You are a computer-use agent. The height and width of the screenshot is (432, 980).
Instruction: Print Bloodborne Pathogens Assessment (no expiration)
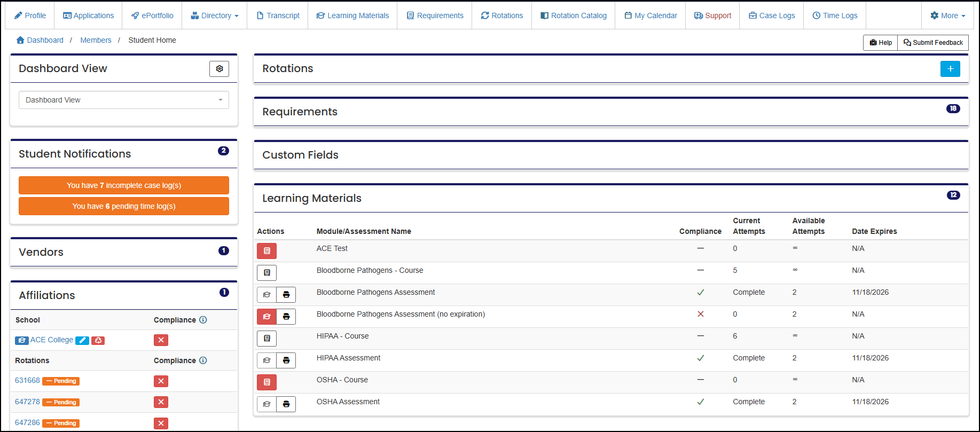pos(286,317)
